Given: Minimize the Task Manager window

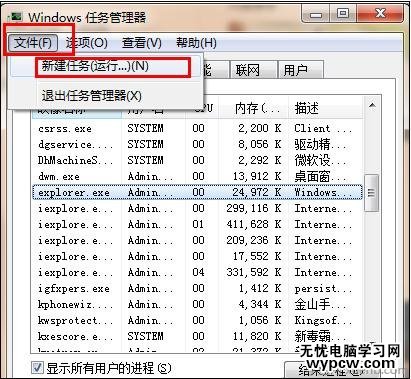Looking at the screenshot, I should (315, 14).
